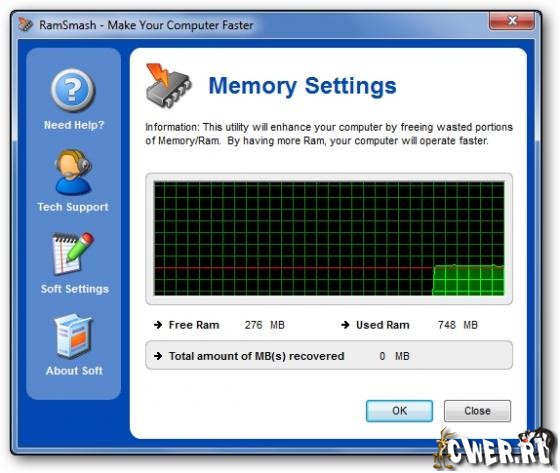560x473 pixels.
Task: Click the red threshold line in graph
Action: click(293, 267)
